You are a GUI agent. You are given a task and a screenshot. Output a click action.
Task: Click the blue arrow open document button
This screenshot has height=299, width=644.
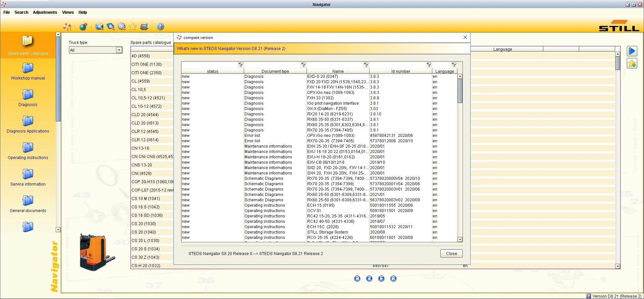(632, 51)
